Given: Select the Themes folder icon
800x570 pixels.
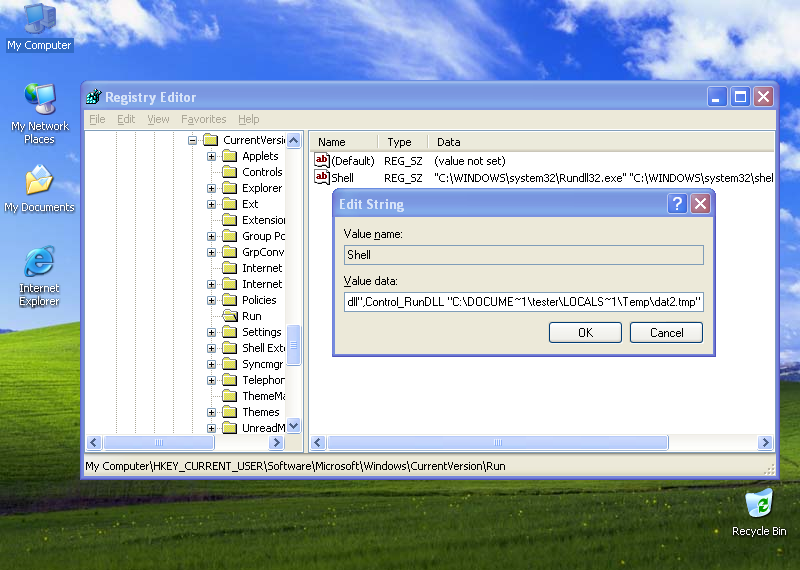Looking at the screenshot, I should click(230, 412).
